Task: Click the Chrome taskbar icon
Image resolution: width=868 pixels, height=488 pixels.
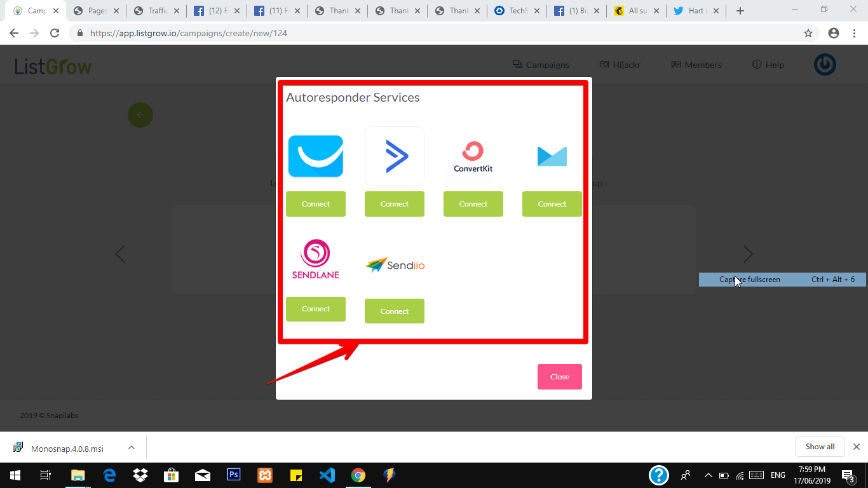Action: click(x=358, y=475)
